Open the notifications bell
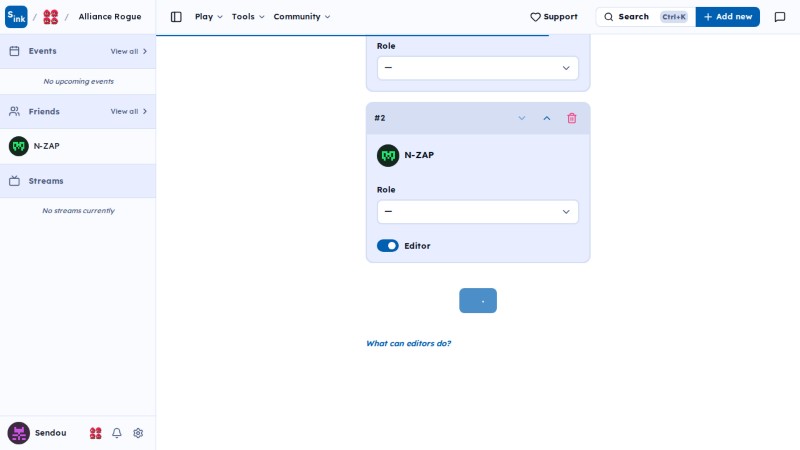 coord(117,433)
